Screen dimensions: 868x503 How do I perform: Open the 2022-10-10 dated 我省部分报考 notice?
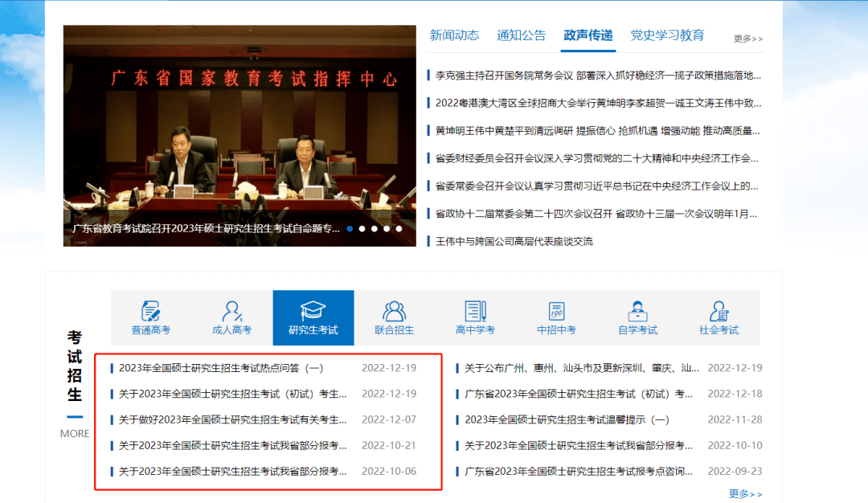pyautogui.click(x=579, y=445)
